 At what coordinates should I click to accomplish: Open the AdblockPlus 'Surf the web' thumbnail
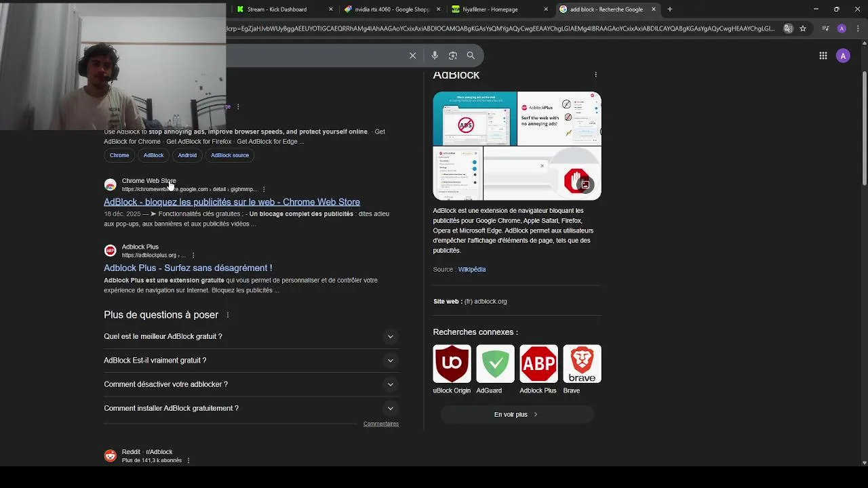pyautogui.click(x=559, y=119)
